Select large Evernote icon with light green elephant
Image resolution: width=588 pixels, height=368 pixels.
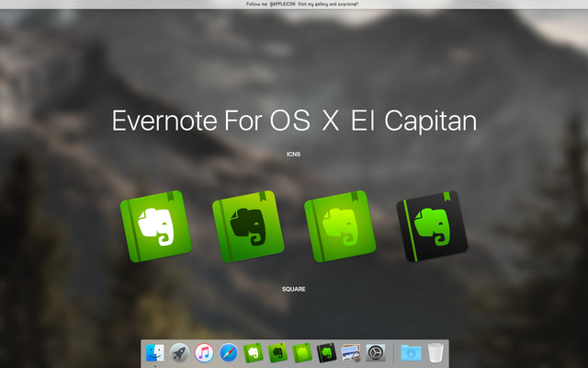(x=340, y=226)
